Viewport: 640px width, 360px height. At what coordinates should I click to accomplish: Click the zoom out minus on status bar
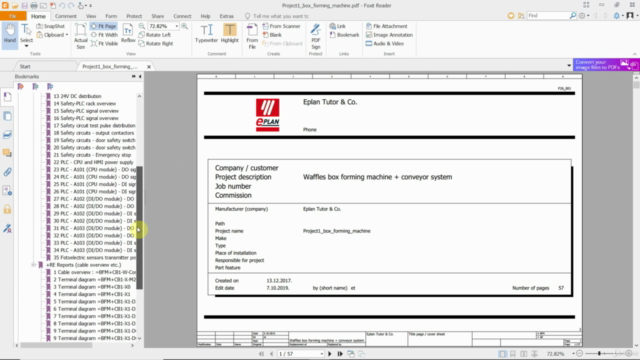click(579, 353)
